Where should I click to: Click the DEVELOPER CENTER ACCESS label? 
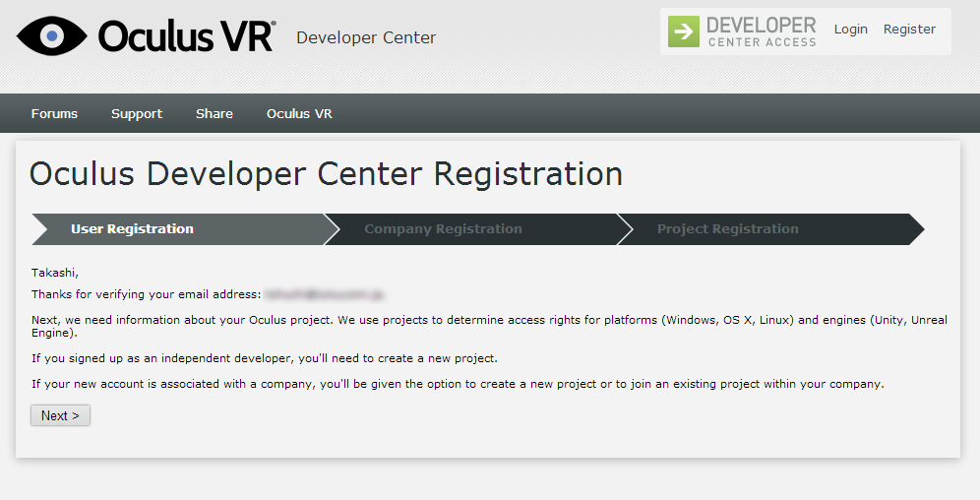tap(762, 31)
